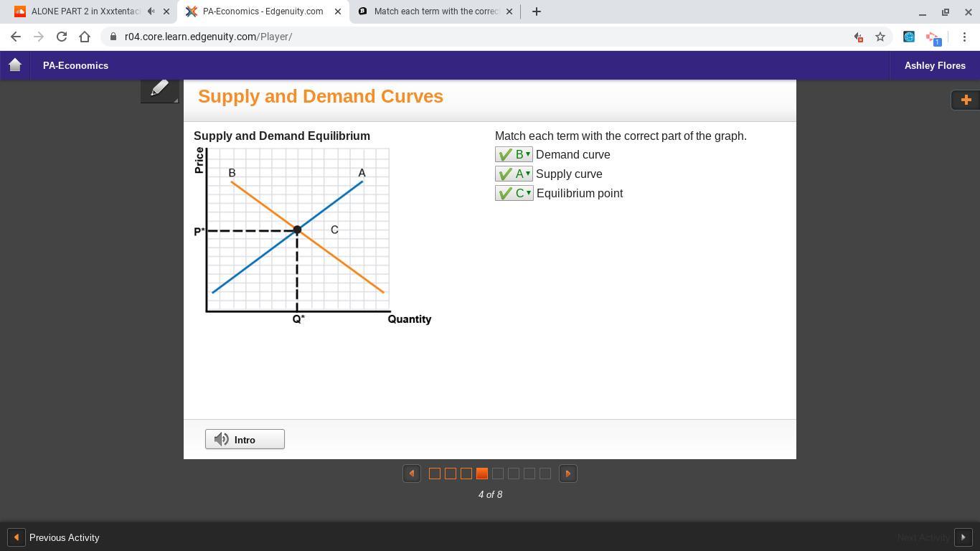The width and height of the screenshot is (980, 551).
Task: Open the red extension with badge
Action: 933,37
